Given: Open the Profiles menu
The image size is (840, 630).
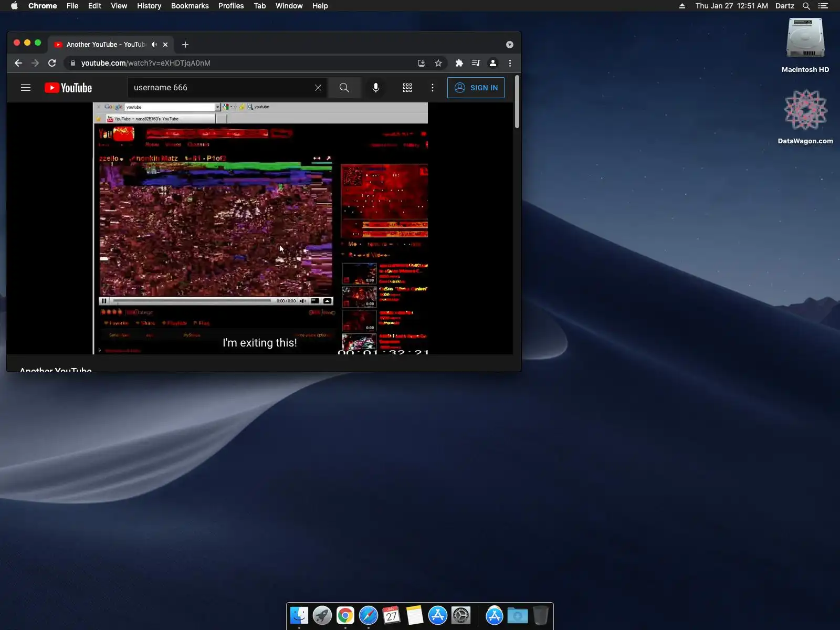Looking at the screenshot, I should pyautogui.click(x=231, y=6).
